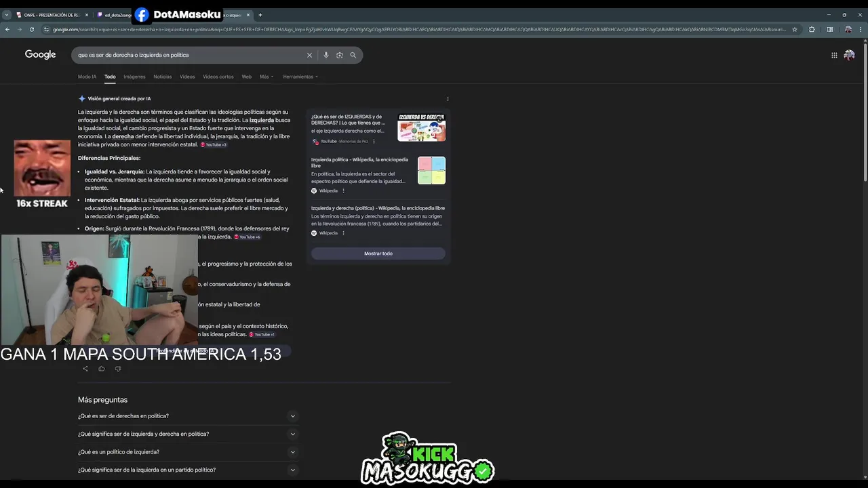Screen dimensions: 868x488
Task: Switch to esl_dota2 browser tab
Action: [115, 15]
